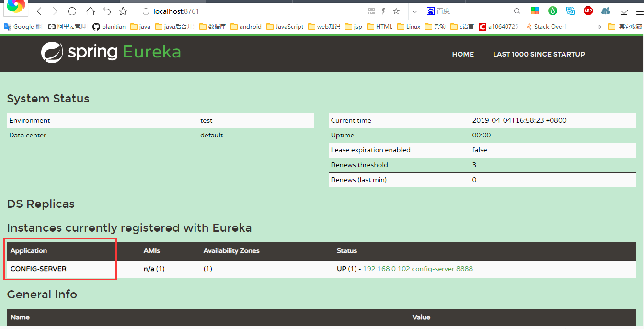Click the Renews threshold label
This screenshot has width=644, height=329.
[359, 165]
